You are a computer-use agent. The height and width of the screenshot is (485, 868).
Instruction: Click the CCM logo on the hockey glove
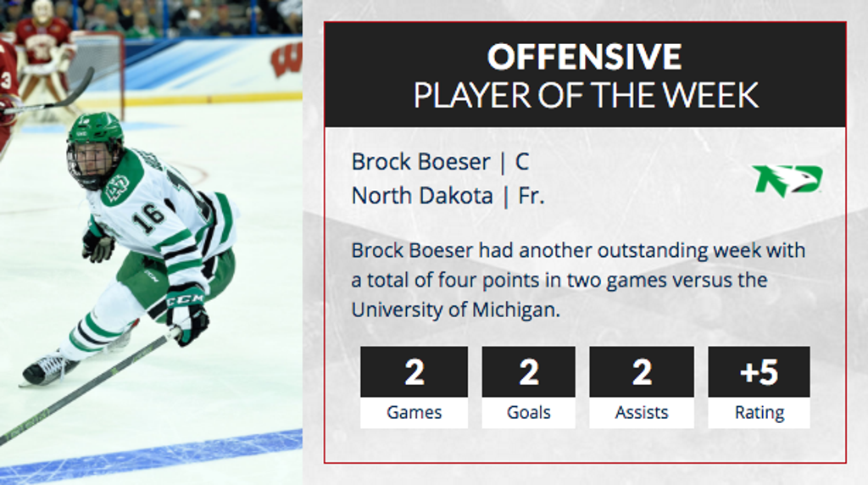(184, 302)
